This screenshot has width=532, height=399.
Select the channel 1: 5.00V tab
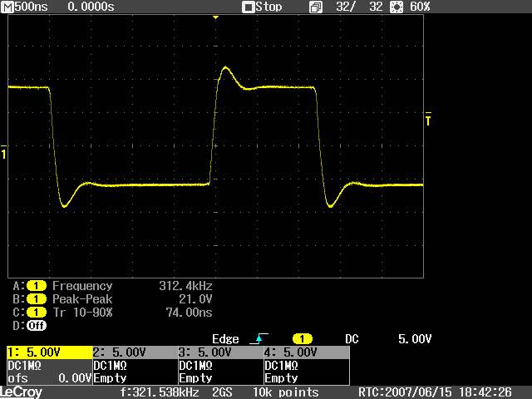[50, 352]
